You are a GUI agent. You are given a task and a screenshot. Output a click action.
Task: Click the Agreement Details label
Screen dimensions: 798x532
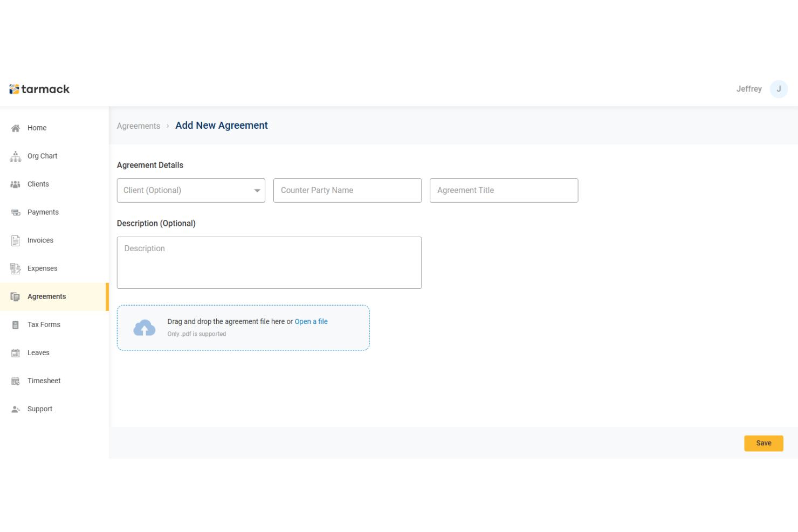[x=150, y=165]
